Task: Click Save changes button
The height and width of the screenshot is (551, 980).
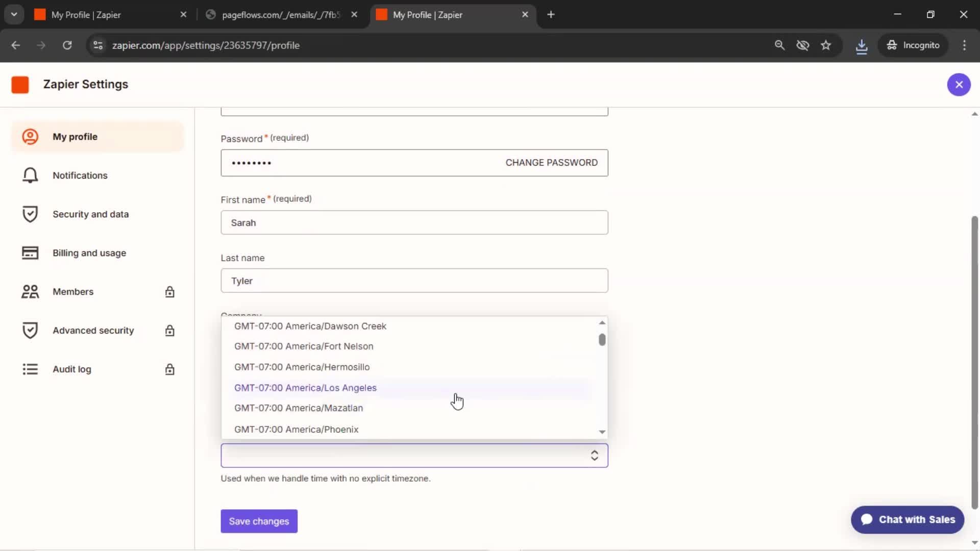Action: [x=259, y=521]
